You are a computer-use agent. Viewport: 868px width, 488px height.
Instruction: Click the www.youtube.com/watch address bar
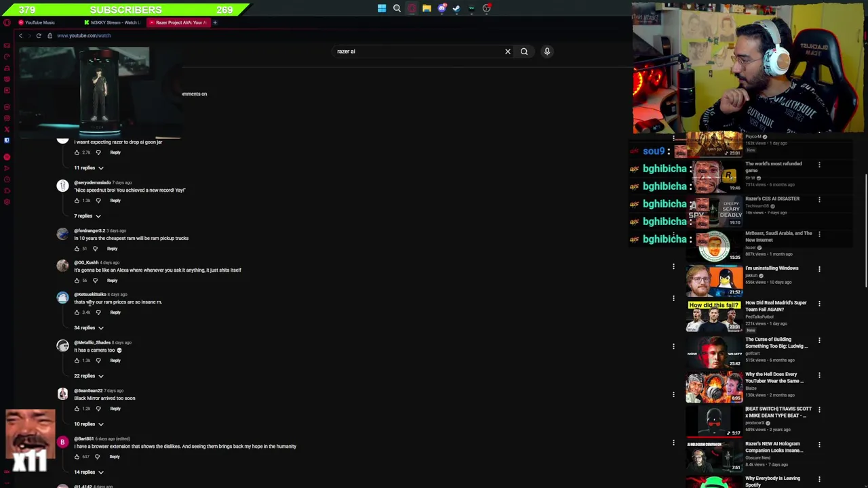point(84,35)
